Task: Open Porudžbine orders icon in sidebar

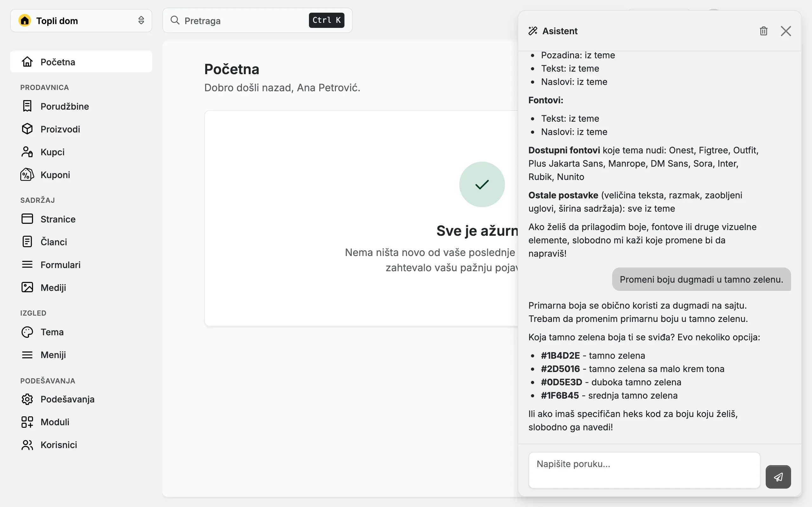Action: 27,106
